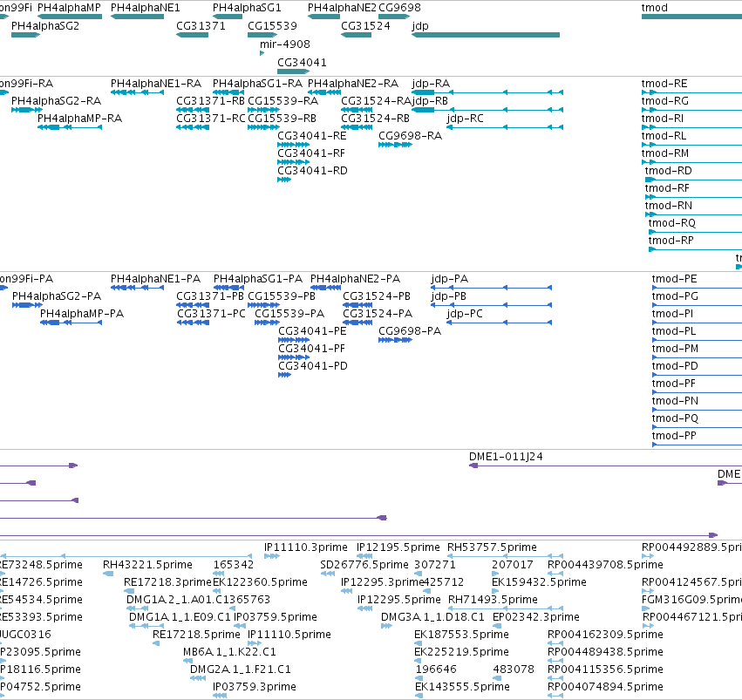Select the PH4alphaNE1 gene label
Screen dimensions: 742x700
146,8
